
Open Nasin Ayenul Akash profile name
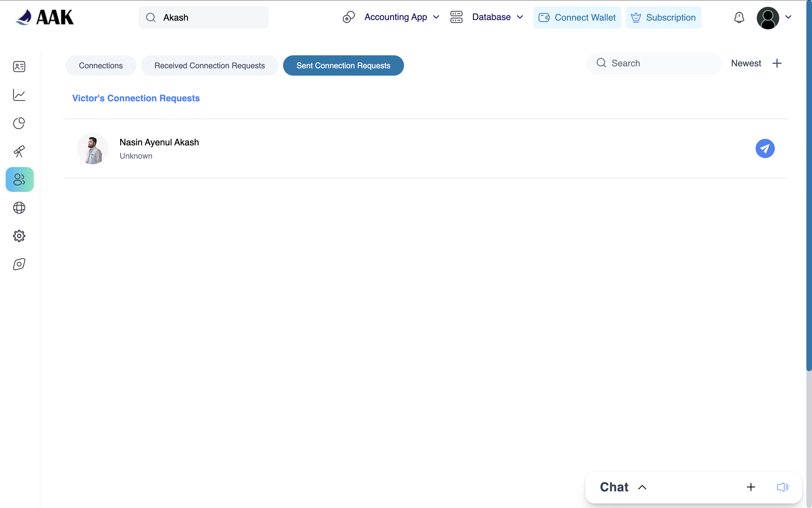click(x=159, y=142)
